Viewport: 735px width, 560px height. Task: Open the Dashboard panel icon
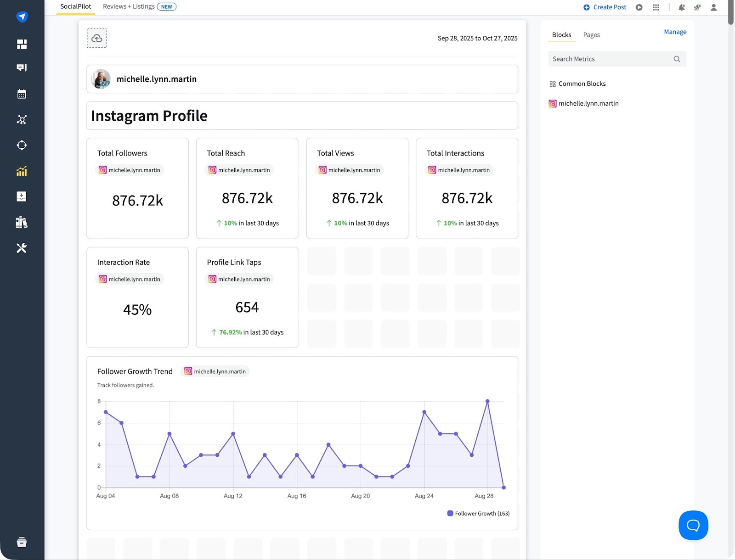pyautogui.click(x=22, y=44)
